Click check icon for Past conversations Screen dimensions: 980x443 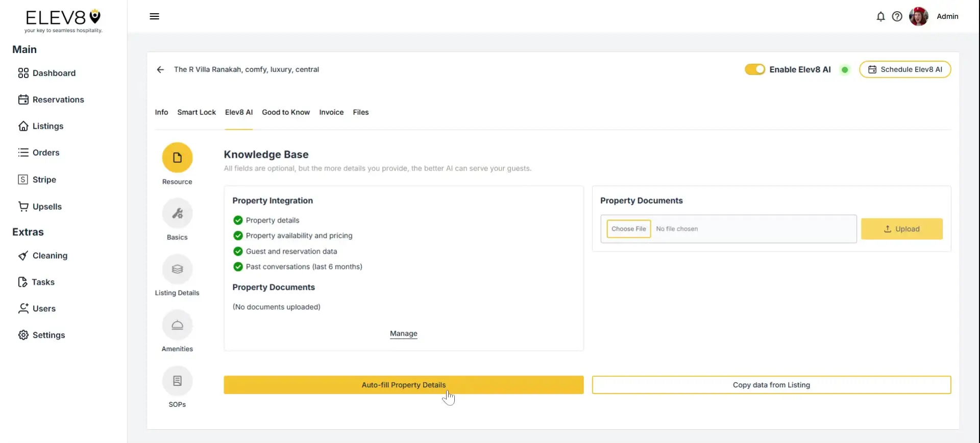point(238,267)
